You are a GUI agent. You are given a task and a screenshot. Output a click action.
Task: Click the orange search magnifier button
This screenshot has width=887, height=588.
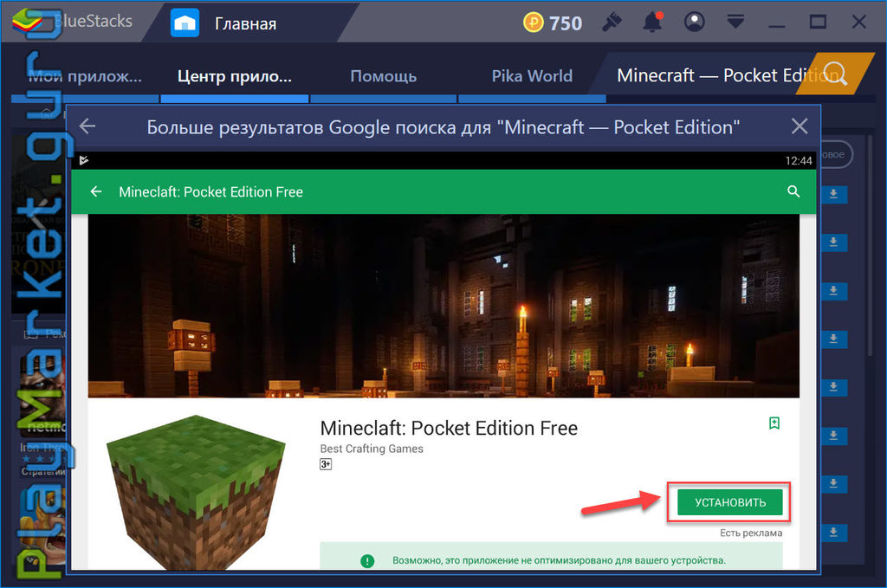(x=836, y=74)
